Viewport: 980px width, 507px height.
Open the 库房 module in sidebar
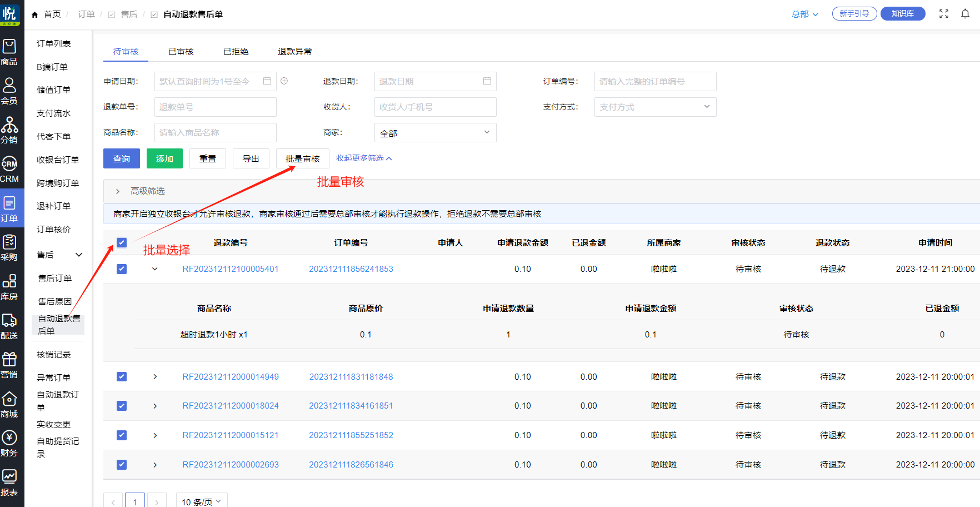point(9,287)
